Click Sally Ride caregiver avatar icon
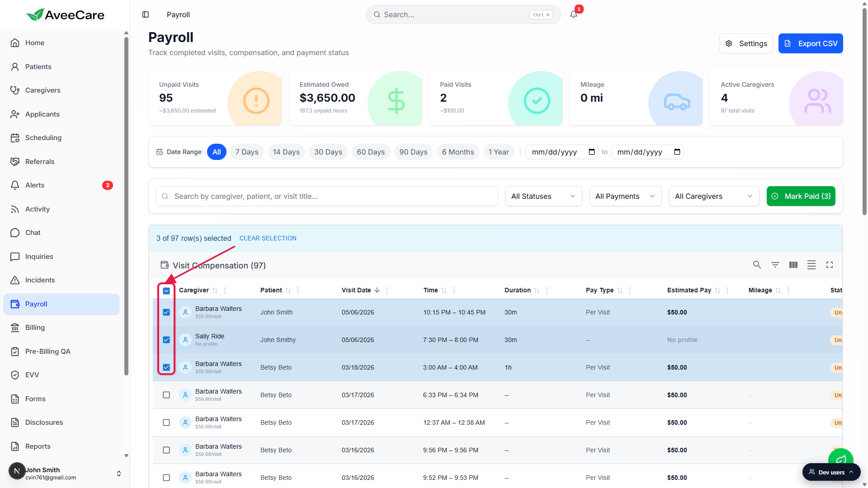Image resolution: width=868 pixels, height=488 pixels. tap(185, 340)
